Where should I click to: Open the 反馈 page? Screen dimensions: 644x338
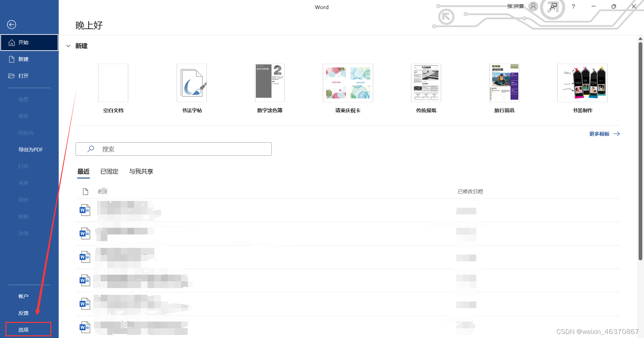[23, 313]
